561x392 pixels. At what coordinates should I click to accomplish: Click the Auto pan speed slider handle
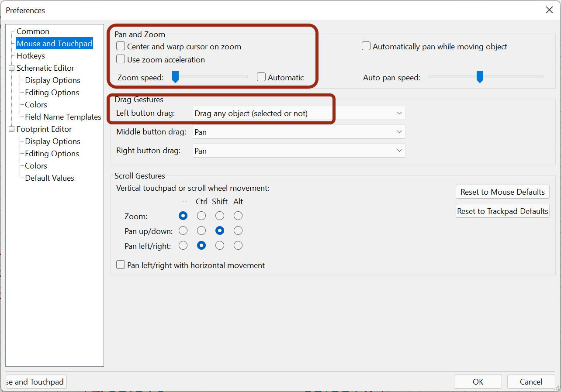[480, 76]
